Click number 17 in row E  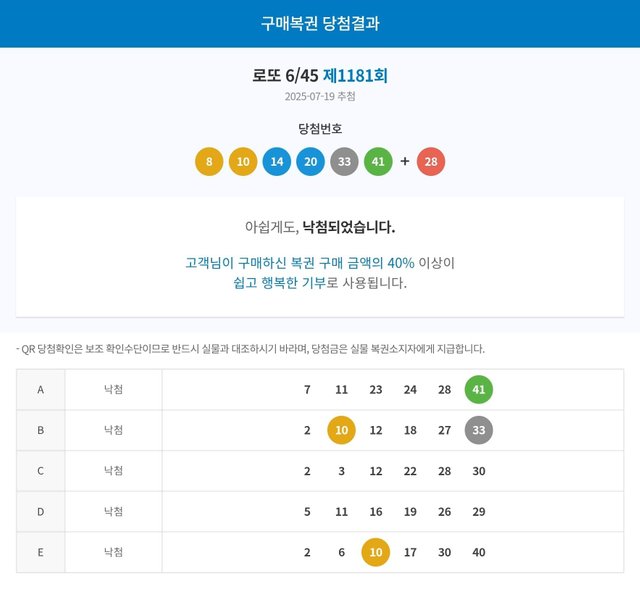coord(410,552)
